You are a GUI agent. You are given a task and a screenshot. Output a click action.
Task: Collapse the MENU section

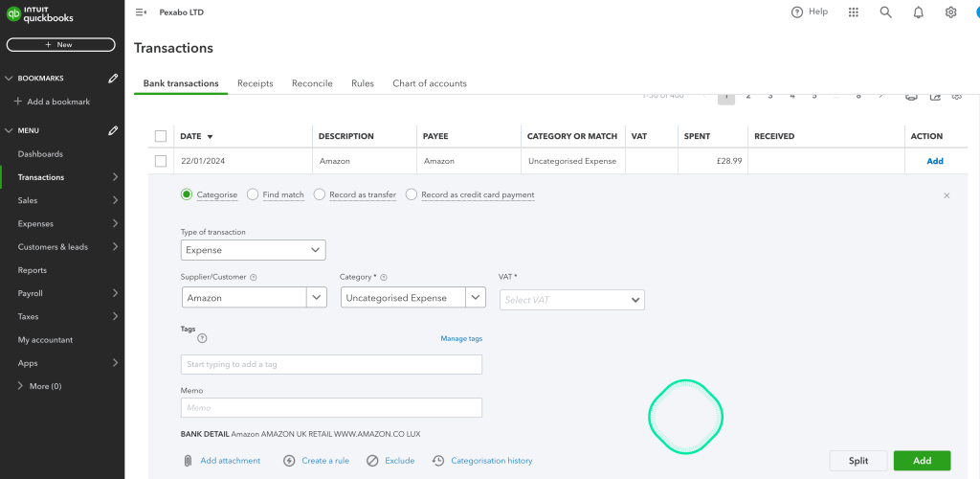pos(9,130)
